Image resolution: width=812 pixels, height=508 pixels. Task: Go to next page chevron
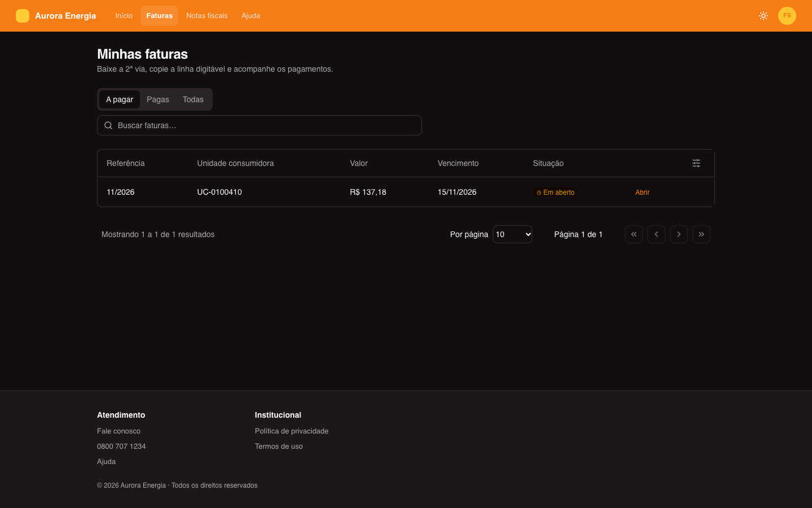point(679,234)
